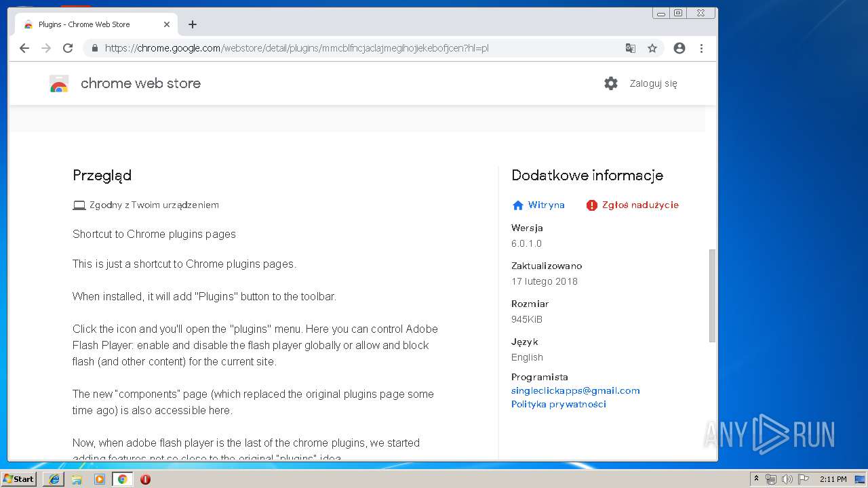Click the 2:11 PM clock
Viewport: 868px width, 488px height.
833,479
